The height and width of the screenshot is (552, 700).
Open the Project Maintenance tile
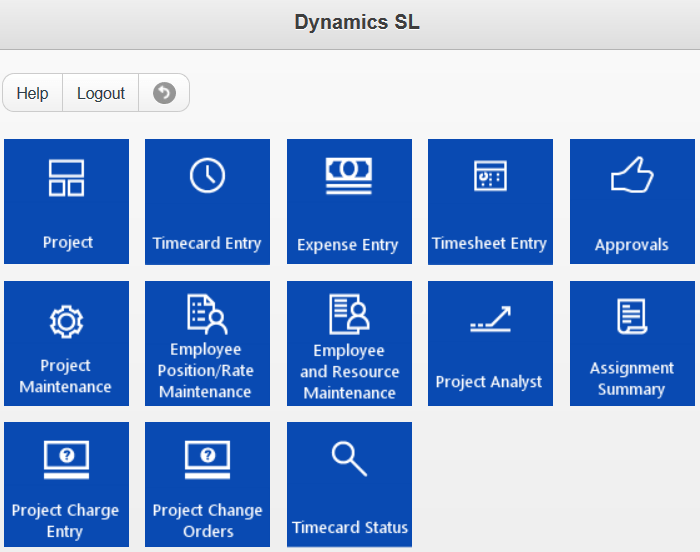[67, 343]
